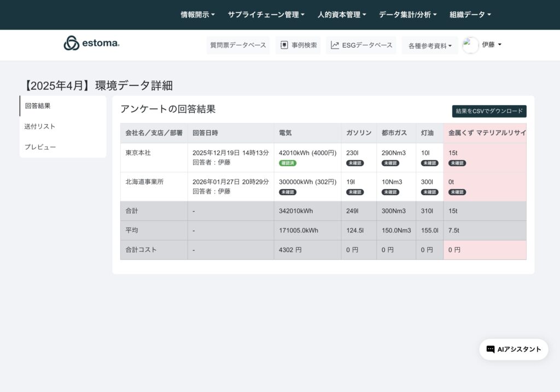Switch to the 送付リスト tab
Image resolution: width=560 pixels, height=392 pixels.
[x=40, y=126]
